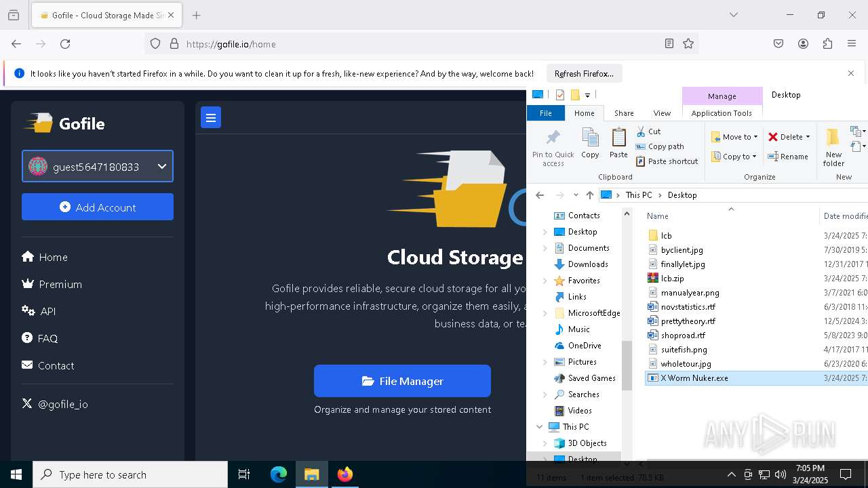
Task: Expand Desktop node in navigation tree
Action: click(x=545, y=232)
